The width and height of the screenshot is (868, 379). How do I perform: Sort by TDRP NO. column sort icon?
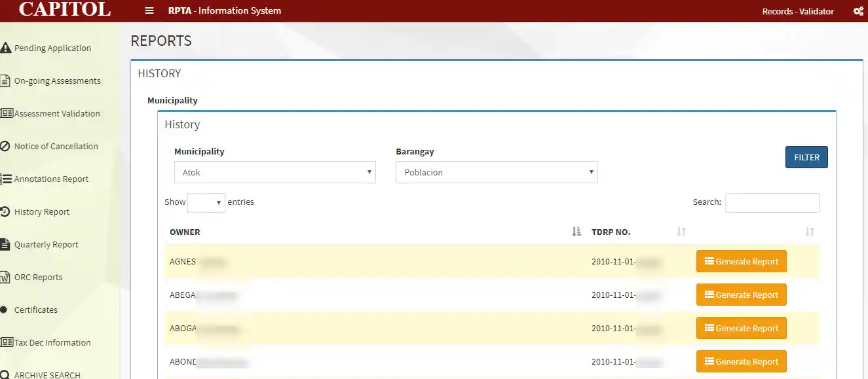[681, 232]
